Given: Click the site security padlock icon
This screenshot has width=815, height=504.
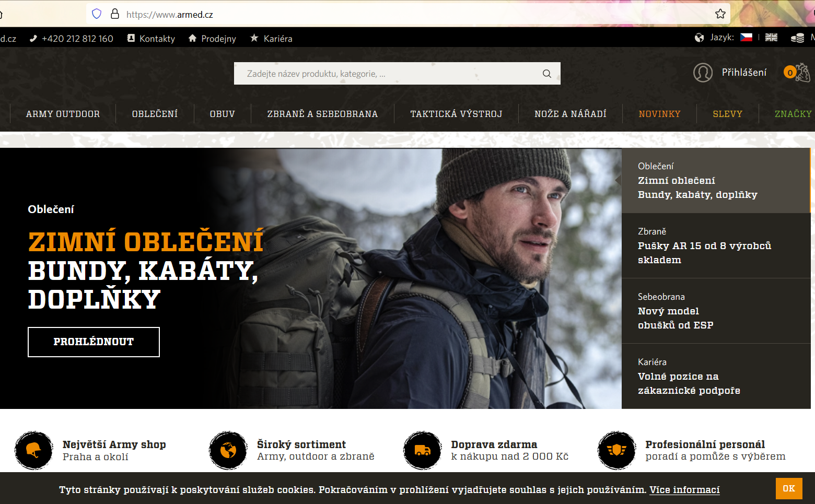Looking at the screenshot, I should click(115, 14).
